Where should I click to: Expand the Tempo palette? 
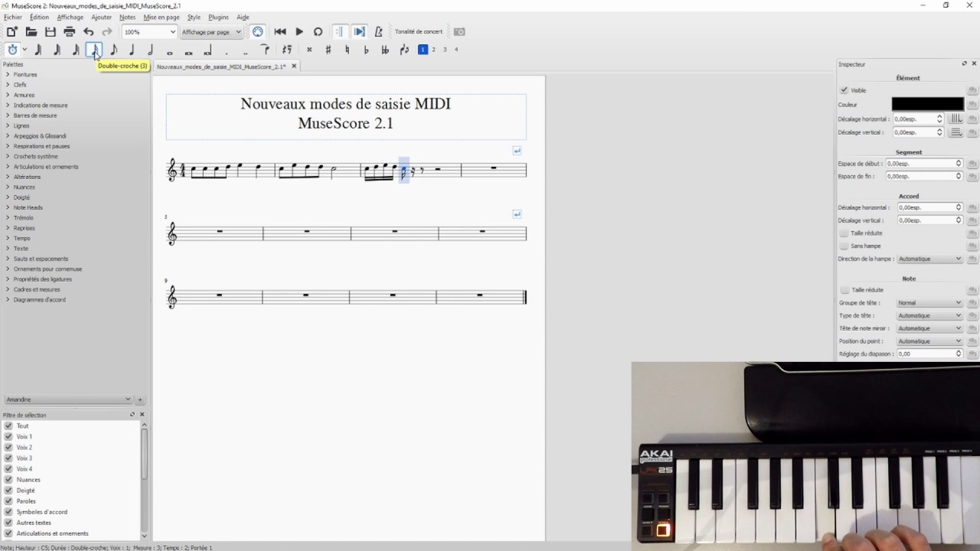[x=21, y=238]
